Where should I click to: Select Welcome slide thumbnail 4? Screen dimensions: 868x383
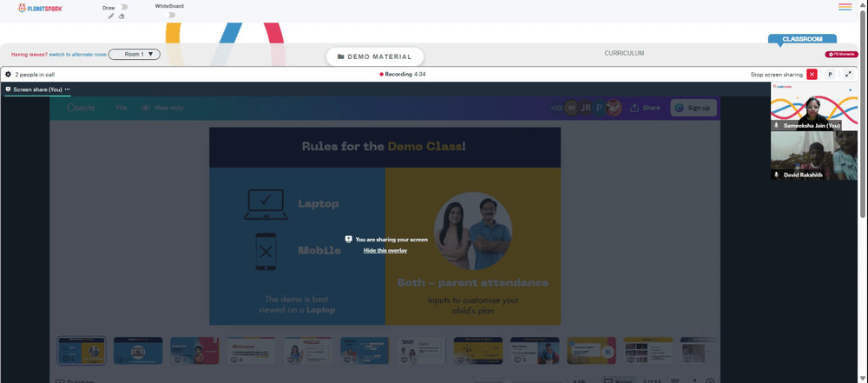(252, 350)
